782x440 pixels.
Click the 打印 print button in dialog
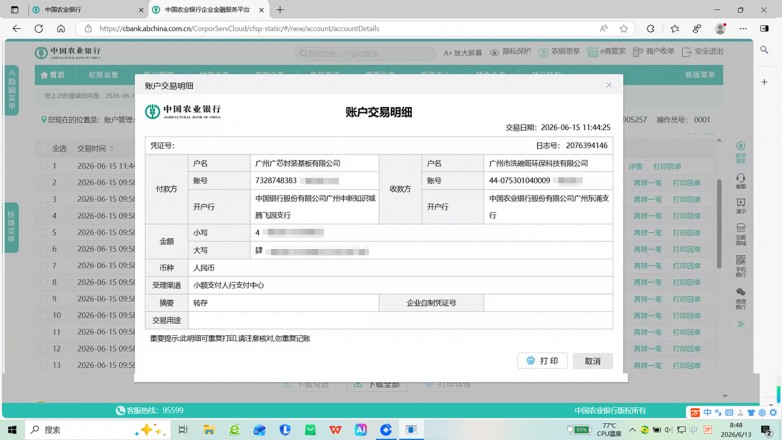(542, 361)
